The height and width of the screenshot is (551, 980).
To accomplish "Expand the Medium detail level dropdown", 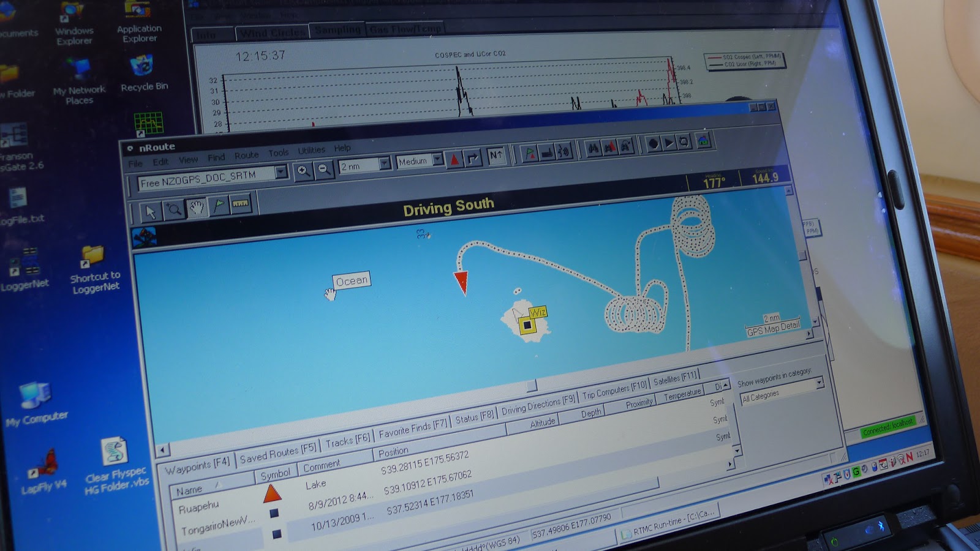I will pos(437,159).
